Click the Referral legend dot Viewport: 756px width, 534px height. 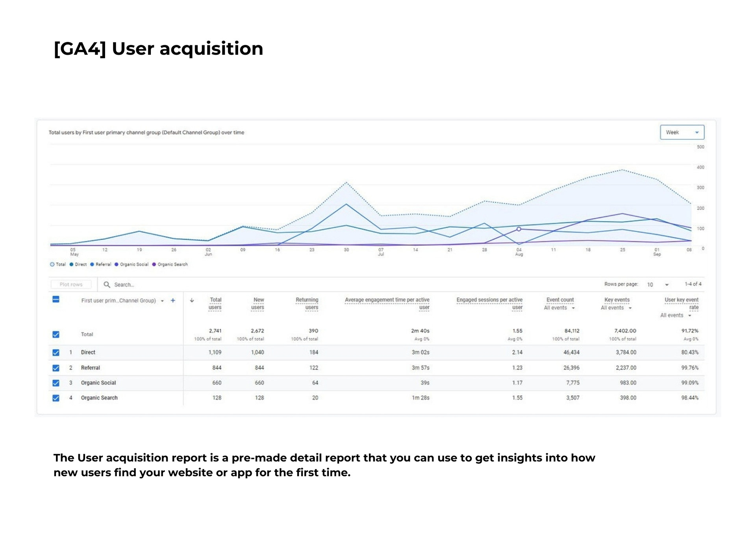tap(92, 264)
